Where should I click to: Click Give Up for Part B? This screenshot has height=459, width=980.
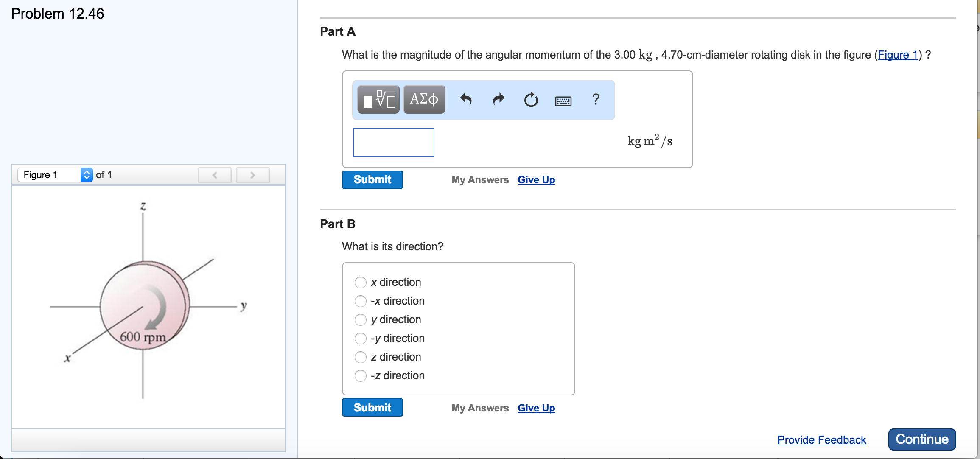coord(536,408)
